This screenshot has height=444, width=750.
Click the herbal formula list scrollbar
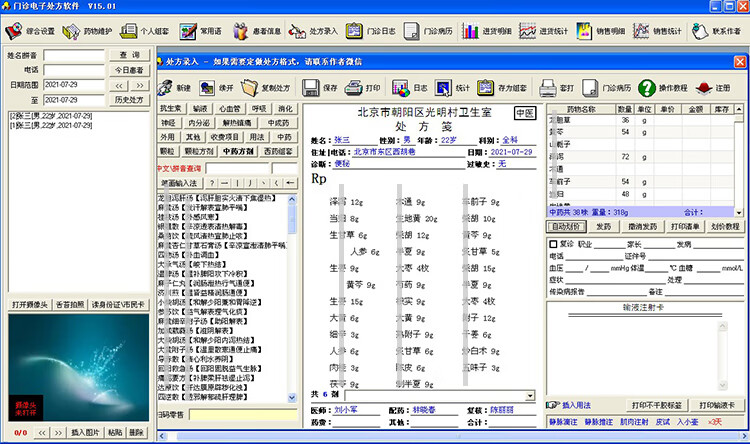[293, 300]
